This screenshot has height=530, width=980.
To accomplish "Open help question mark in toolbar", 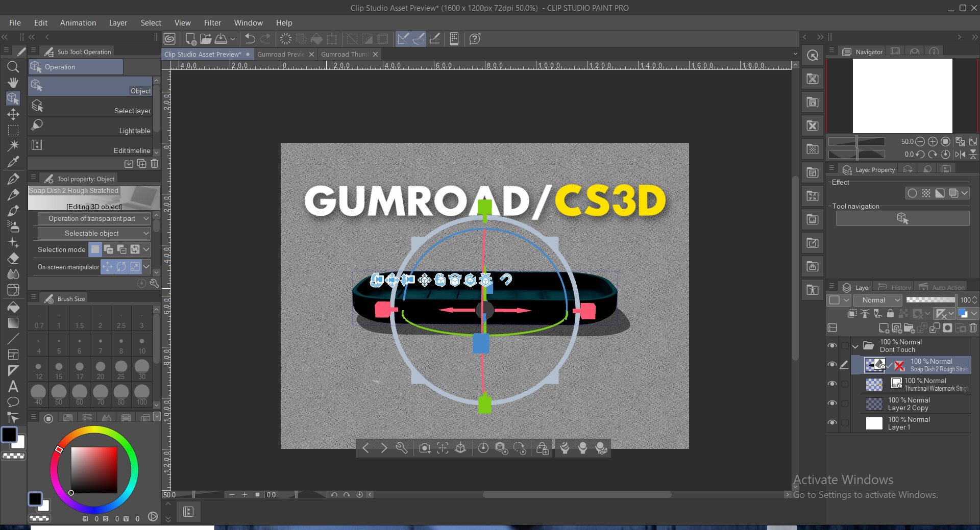I will click(x=475, y=39).
